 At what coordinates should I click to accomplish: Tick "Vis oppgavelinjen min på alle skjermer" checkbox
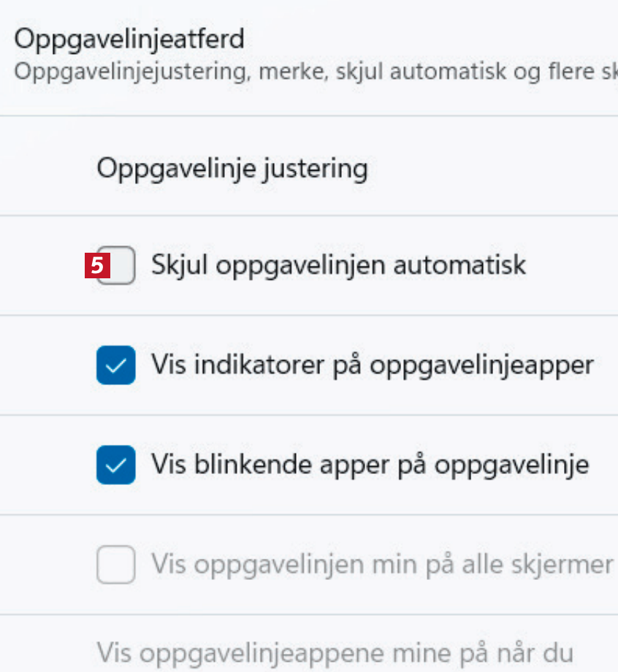[x=115, y=565]
